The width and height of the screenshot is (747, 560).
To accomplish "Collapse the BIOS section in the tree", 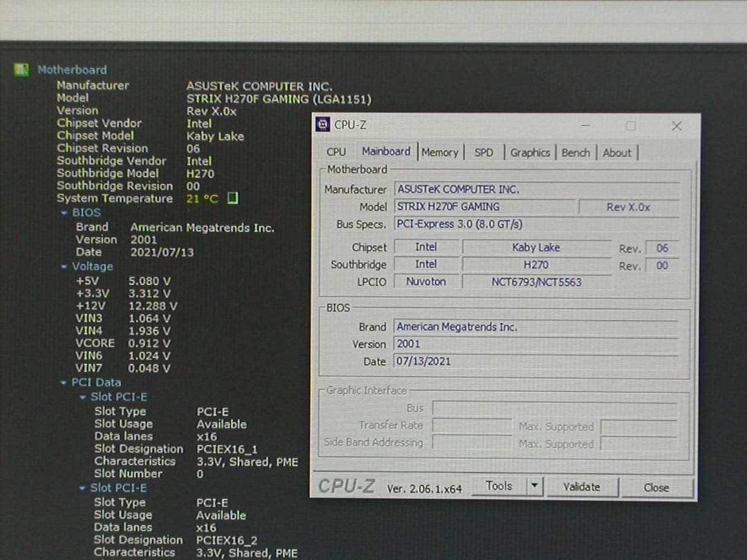I will coord(64,212).
